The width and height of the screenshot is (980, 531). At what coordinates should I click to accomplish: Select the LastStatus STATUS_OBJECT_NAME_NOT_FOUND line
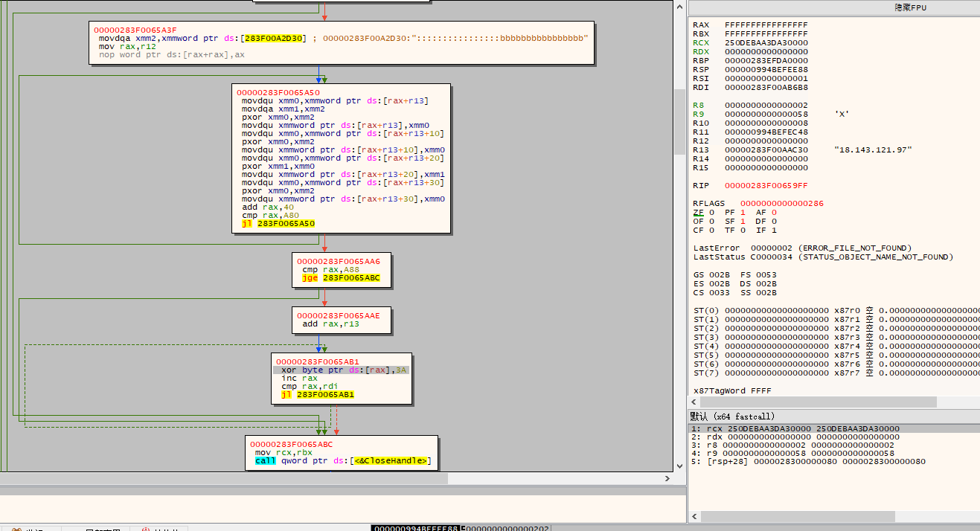(823, 257)
